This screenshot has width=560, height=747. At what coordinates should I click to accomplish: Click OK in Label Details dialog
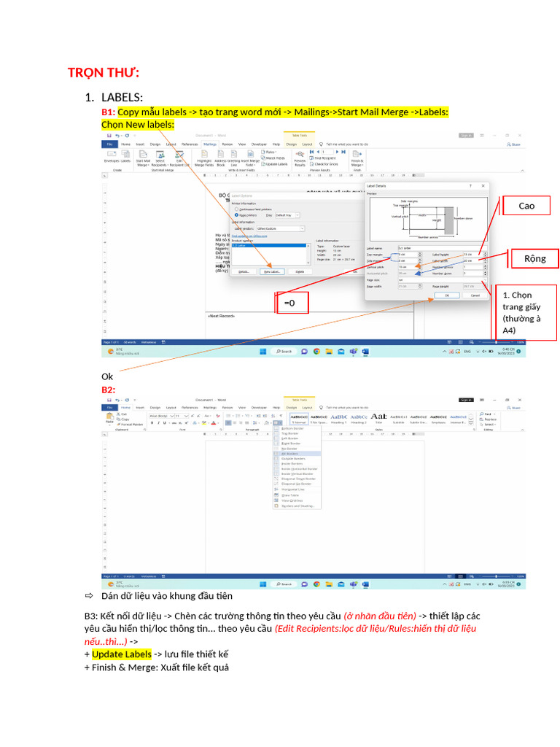[447, 295]
